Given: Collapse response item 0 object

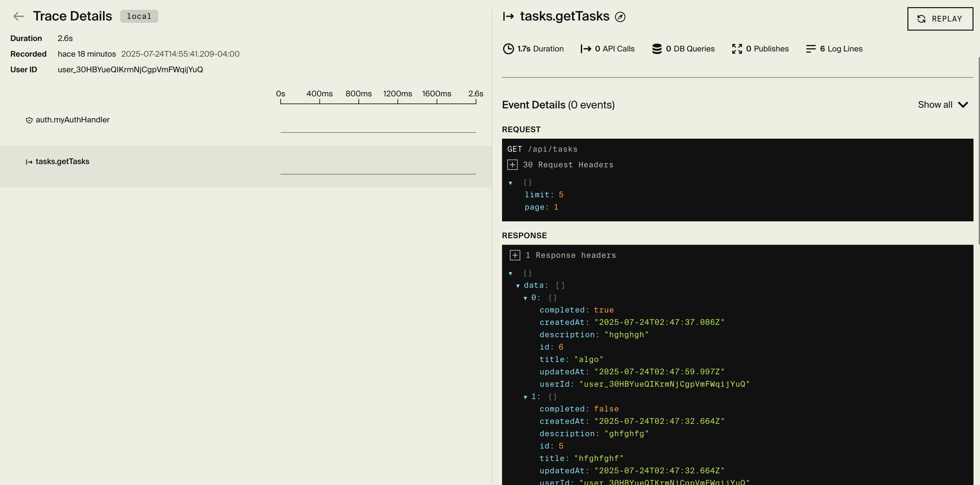Looking at the screenshot, I should [525, 298].
